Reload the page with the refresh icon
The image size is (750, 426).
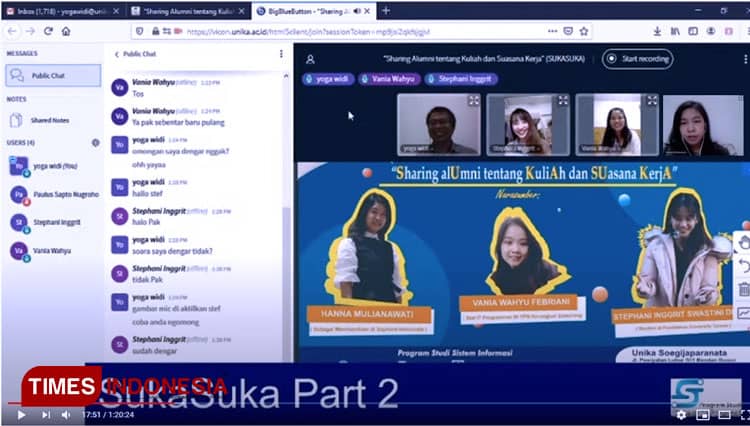(x=48, y=32)
